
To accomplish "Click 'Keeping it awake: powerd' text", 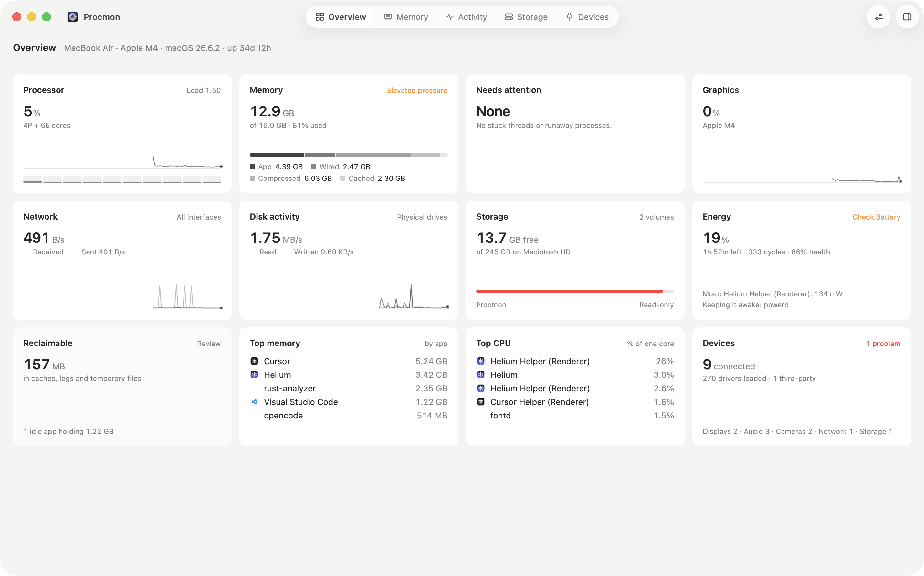I will (746, 305).
